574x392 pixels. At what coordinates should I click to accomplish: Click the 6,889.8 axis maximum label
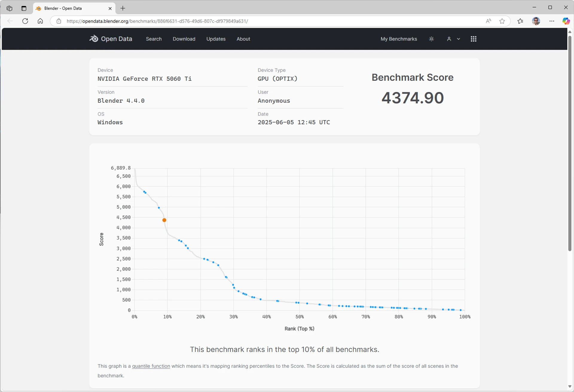(121, 168)
